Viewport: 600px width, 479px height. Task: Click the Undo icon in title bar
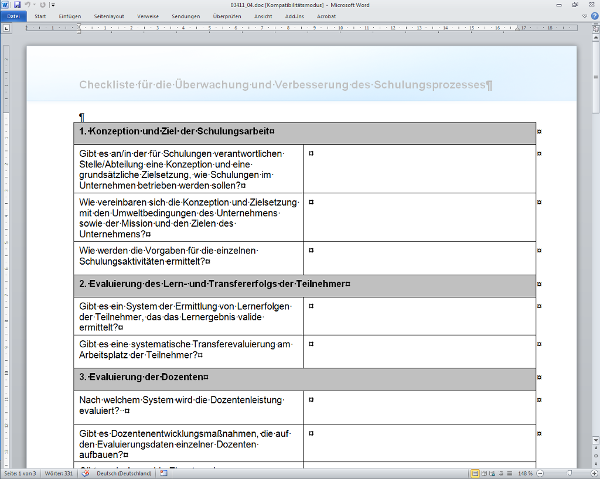(28, 5)
